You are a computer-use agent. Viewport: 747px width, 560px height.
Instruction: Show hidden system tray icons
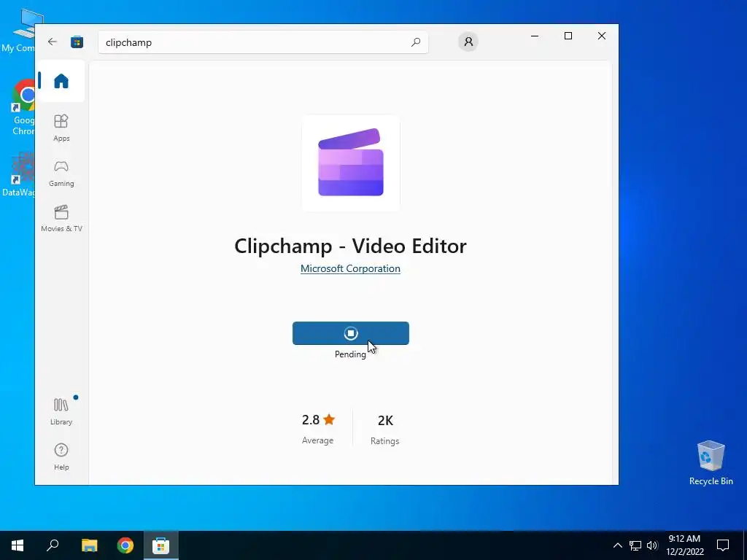617,545
